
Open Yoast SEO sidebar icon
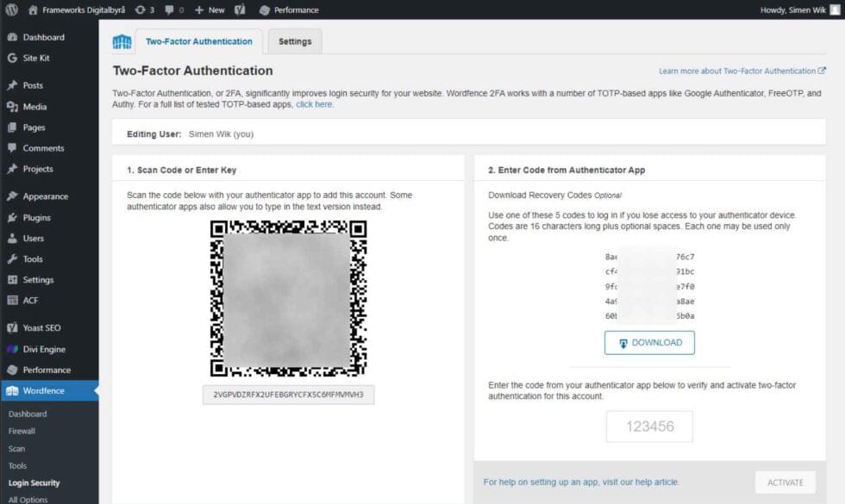pos(12,327)
